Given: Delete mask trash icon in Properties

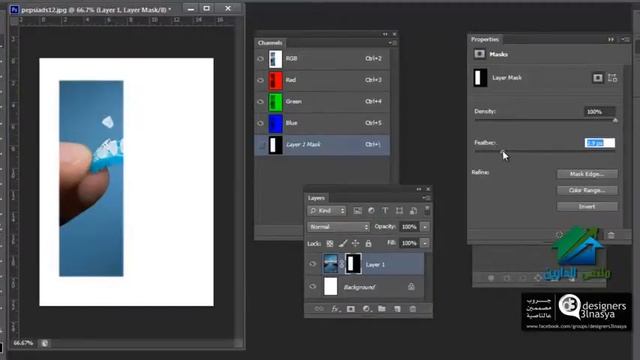Looking at the screenshot, I should click(x=611, y=235).
